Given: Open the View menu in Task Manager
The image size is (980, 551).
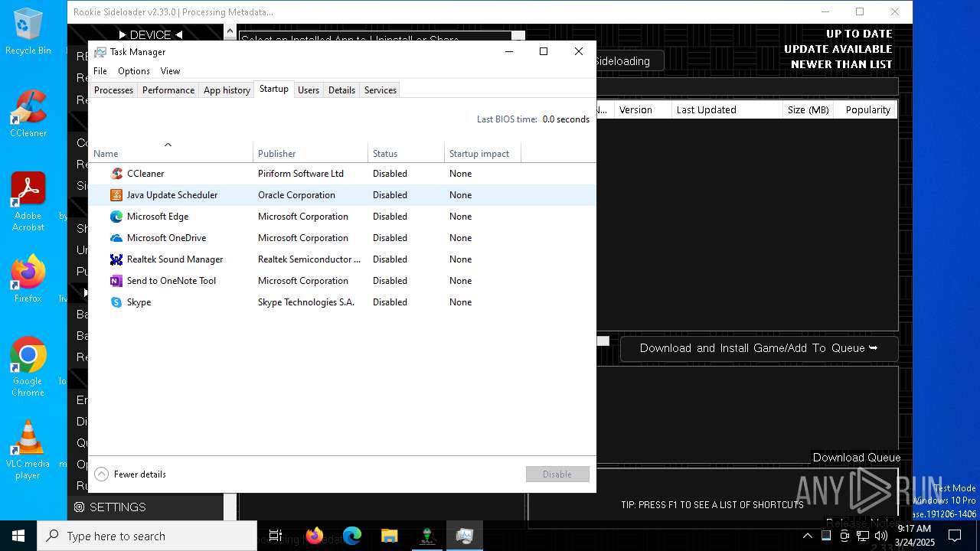Looking at the screenshot, I should [x=170, y=71].
